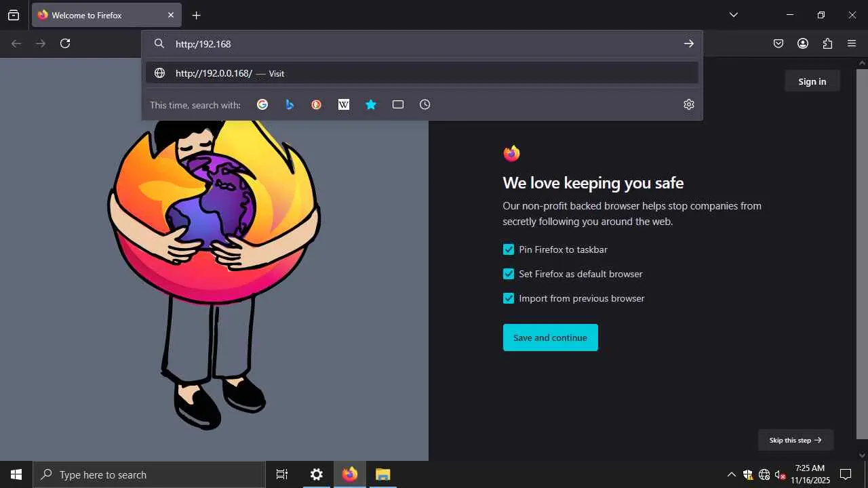
Task: Click the Firefox logo above the heading
Action: point(512,154)
